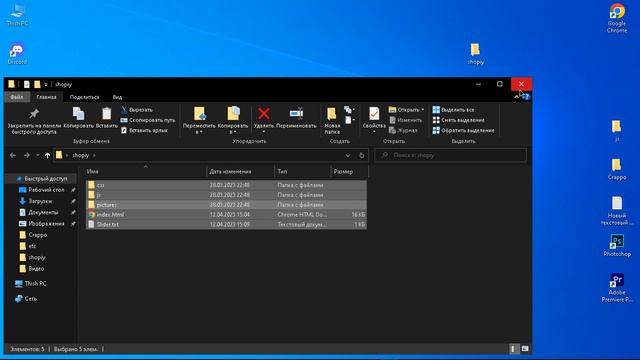Select the pictures folder row
The height and width of the screenshot is (360, 640).
pyautogui.click(x=226, y=205)
